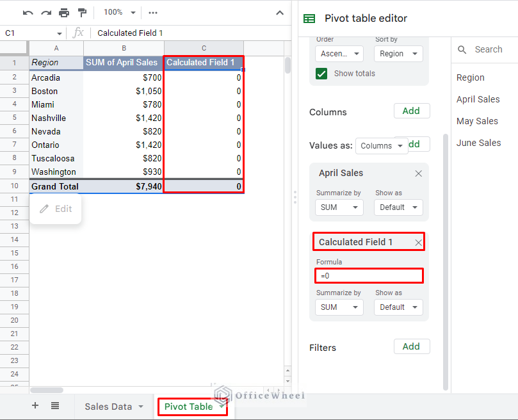Collapse the toolbar with the up chevron
The image size is (518, 420).
point(280,13)
